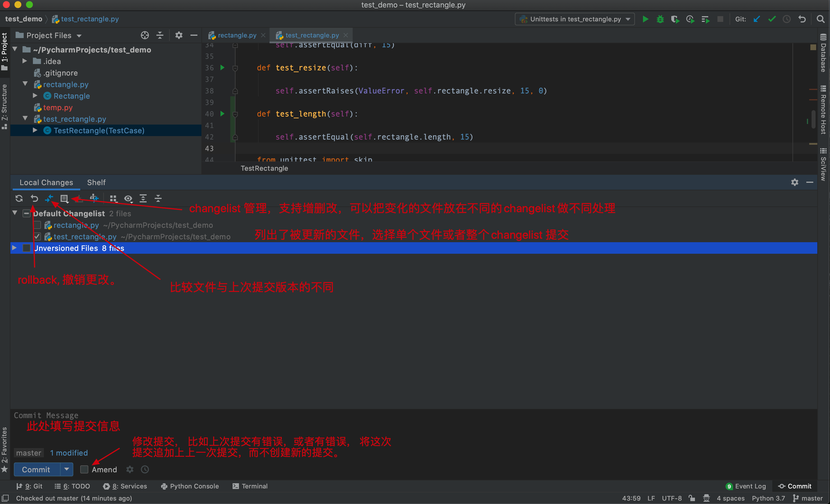The image size is (830, 504).
Task: Run the profiler from the top toolbar
Action: pyautogui.click(x=690, y=19)
